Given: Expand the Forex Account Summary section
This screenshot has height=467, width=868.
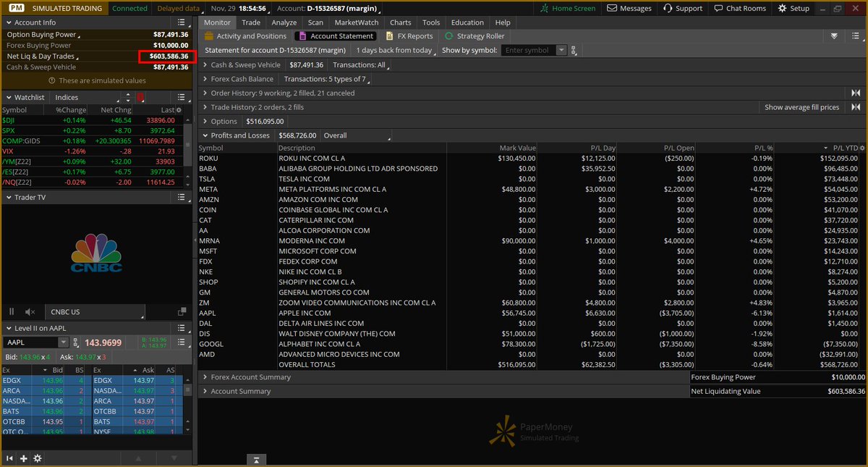Looking at the screenshot, I should pos(205,377).
